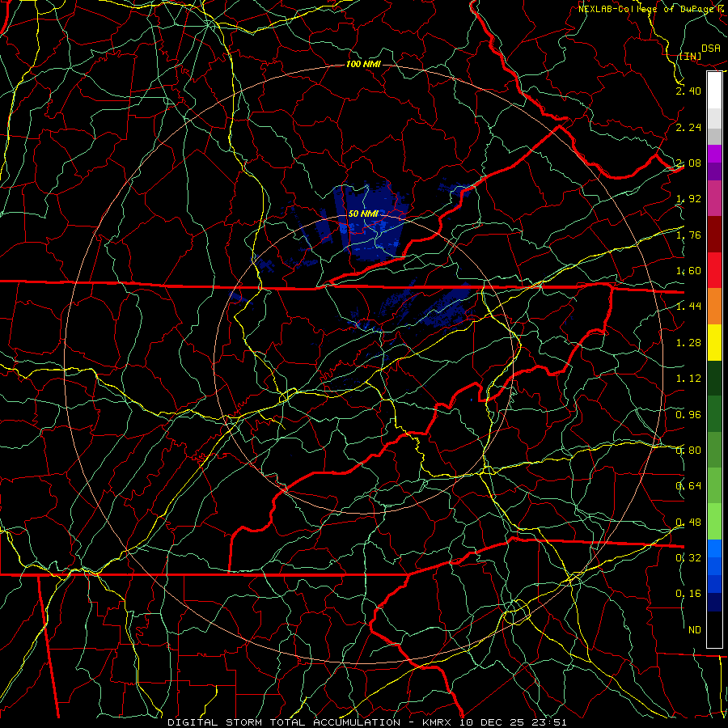Select the bright red swatch beside 1.60

click(x=714, y=270)
